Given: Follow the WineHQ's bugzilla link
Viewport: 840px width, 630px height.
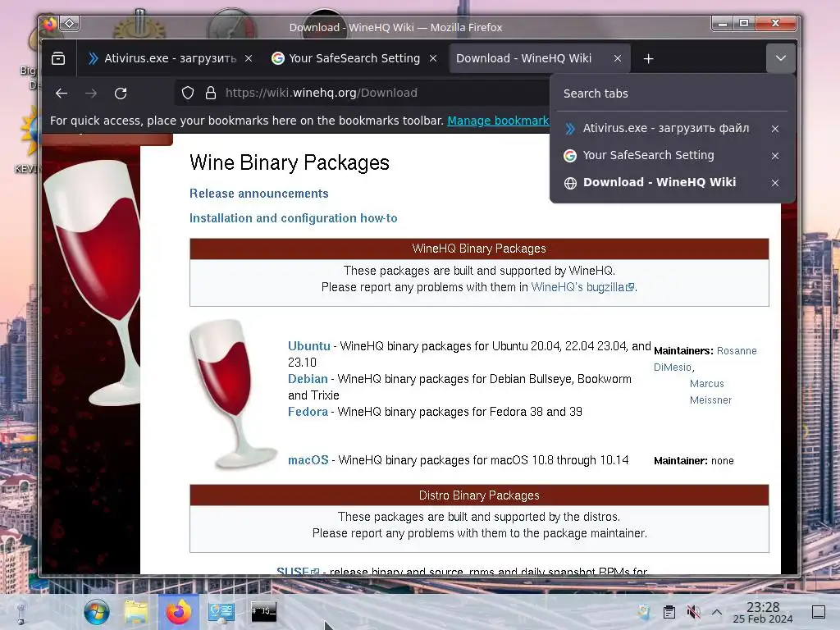Looking at the screenshot, I should (x=582, y=287).
